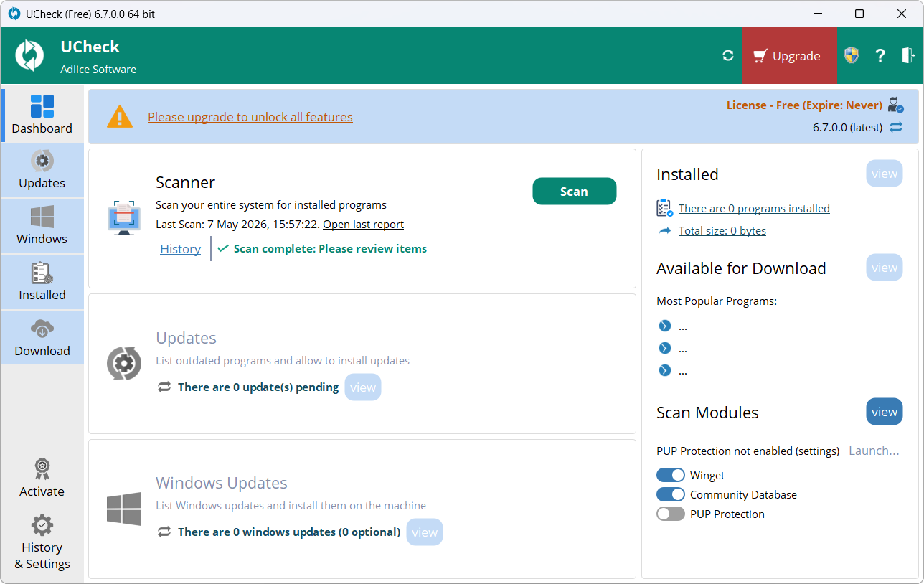Click the UCheck title bar app icon
Viewport: 924px width, 584px height.
pos(14,14)
